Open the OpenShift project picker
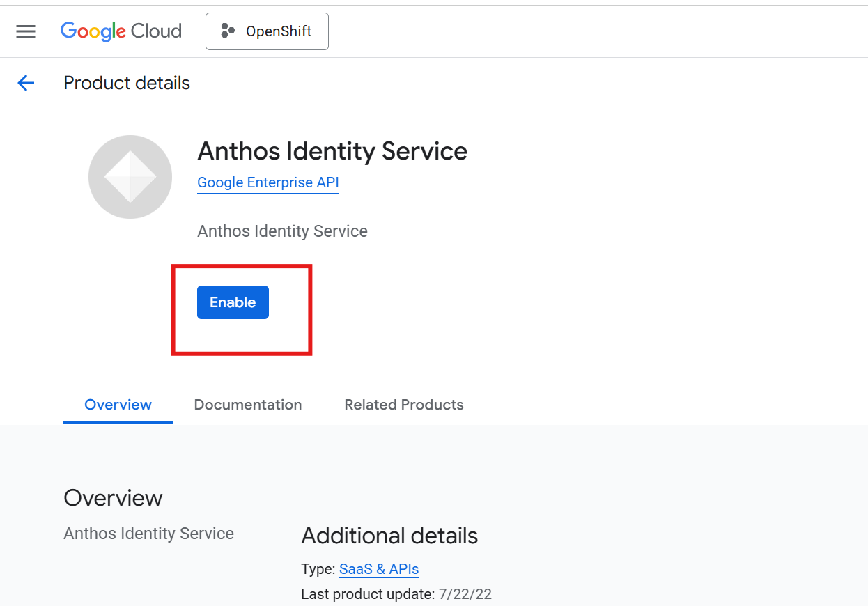The image size is (868, 606). point(267,31)
